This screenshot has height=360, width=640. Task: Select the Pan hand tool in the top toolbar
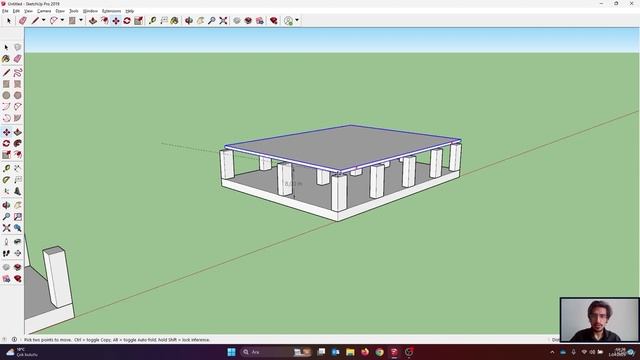(x=200, y=20)
